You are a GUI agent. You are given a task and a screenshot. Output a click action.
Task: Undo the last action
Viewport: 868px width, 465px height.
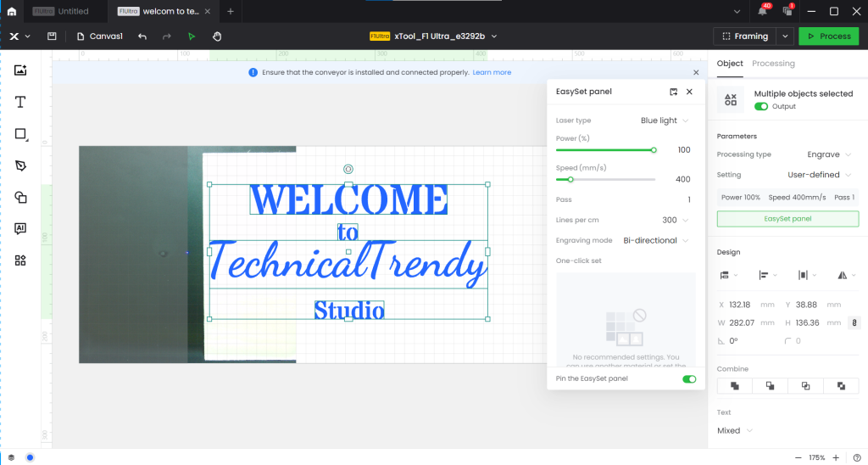coord(142,36)
